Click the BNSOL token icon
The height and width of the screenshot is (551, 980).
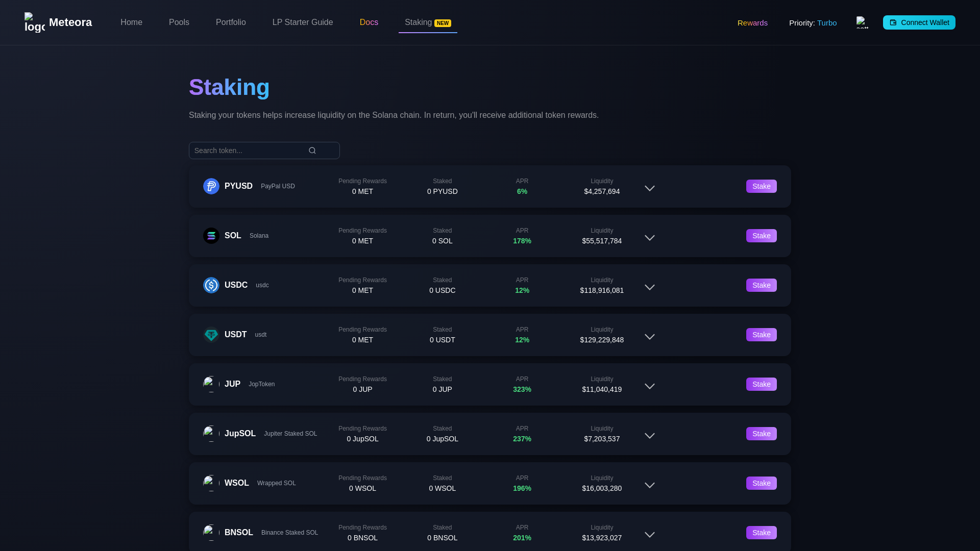tap(211, 533)
